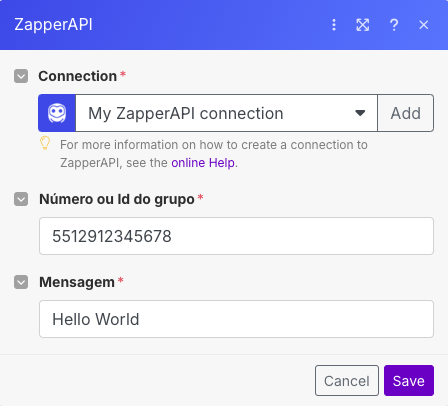
Task: Click the lightbulb hint icon
Action: 45,143
